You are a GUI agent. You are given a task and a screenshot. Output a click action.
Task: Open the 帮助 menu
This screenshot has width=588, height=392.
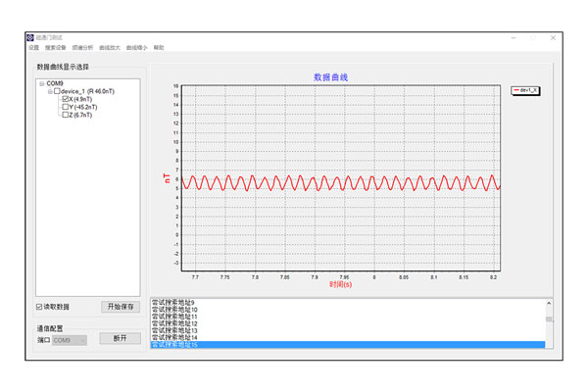pyautogui.click(x=159, y=48)
